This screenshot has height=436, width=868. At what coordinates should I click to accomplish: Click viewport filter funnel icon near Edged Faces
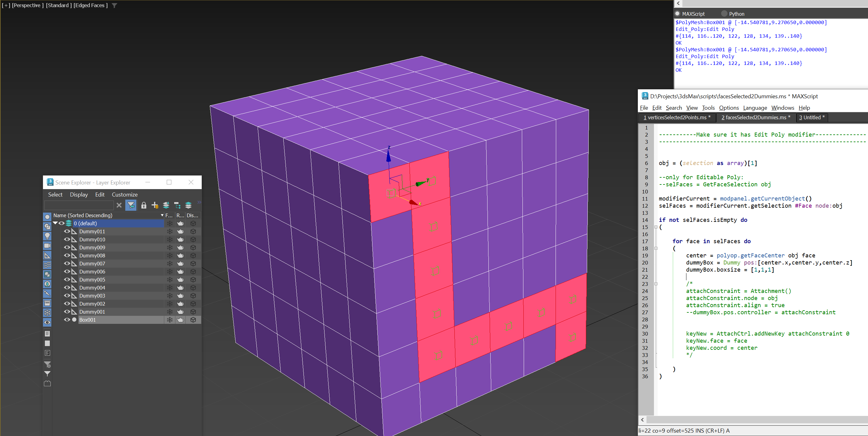click(x=114, y=5)
